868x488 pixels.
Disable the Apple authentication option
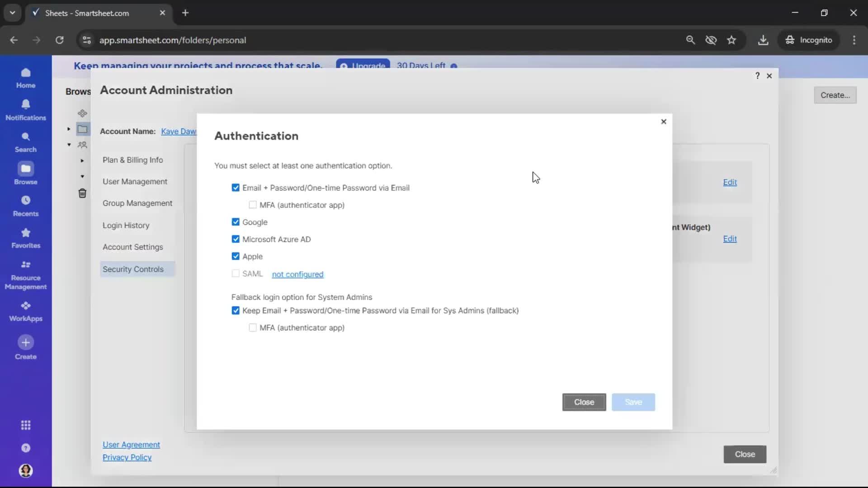[236, 256]
